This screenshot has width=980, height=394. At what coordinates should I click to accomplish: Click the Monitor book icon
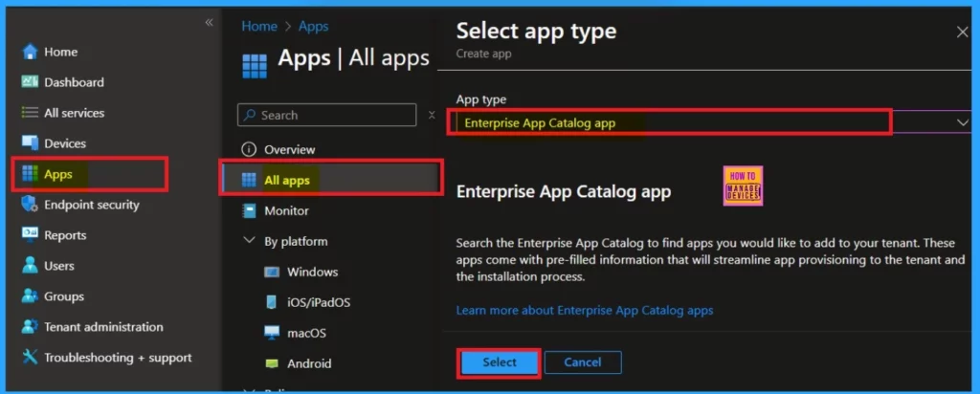pyautogui.click(x=249, y=211)
